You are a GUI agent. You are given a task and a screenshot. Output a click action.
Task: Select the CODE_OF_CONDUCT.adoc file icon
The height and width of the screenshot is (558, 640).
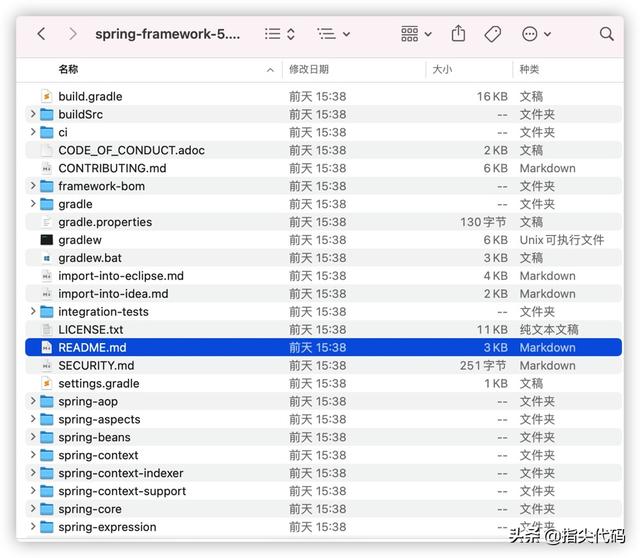coord(47,150)
